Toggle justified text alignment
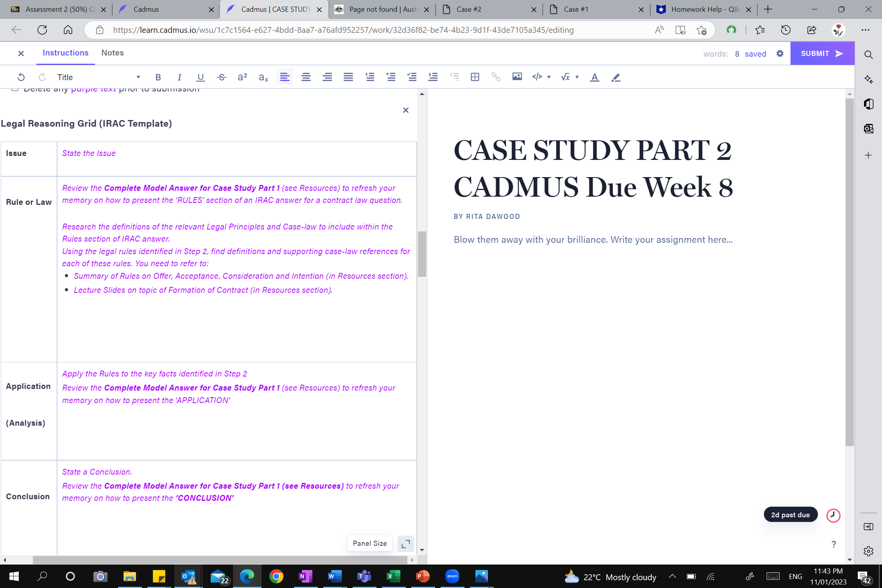The image size is (882, 588). 348,77
